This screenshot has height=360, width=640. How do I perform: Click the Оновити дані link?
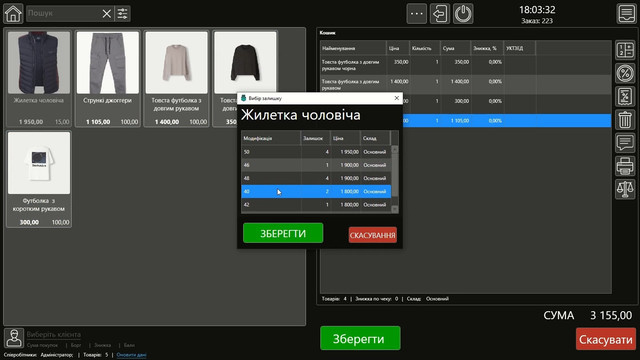131,355
